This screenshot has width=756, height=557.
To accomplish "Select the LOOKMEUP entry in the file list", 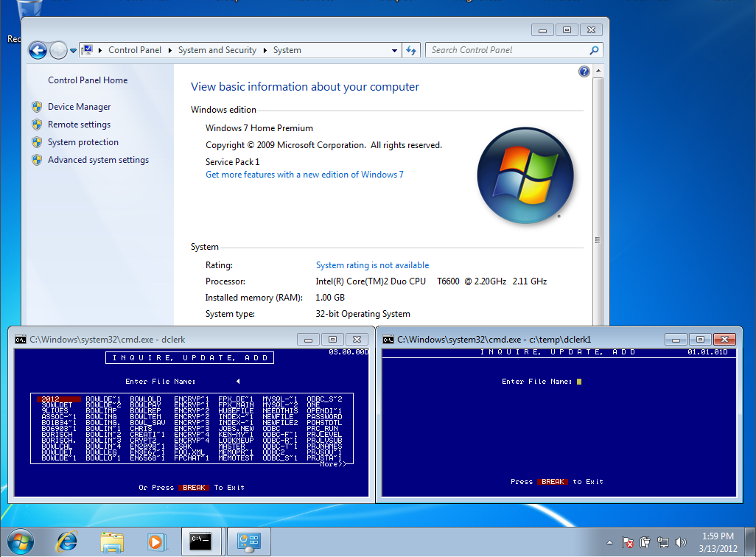I will [236, 441].
